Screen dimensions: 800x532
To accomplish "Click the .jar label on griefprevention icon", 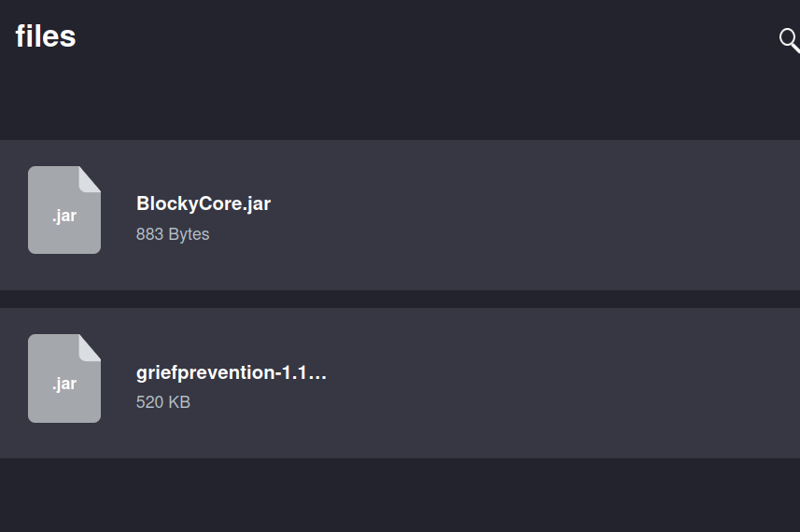I will (x=64, y=384).
